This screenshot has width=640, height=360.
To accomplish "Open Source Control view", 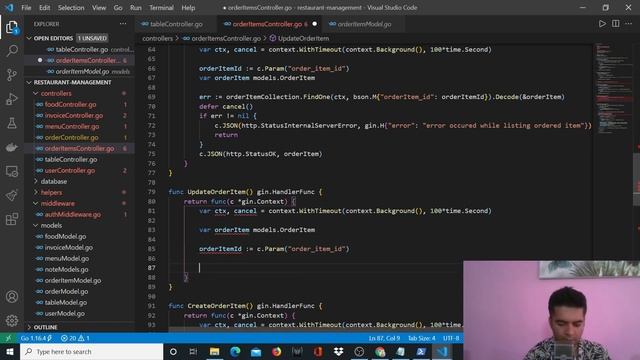I will 12,75.
